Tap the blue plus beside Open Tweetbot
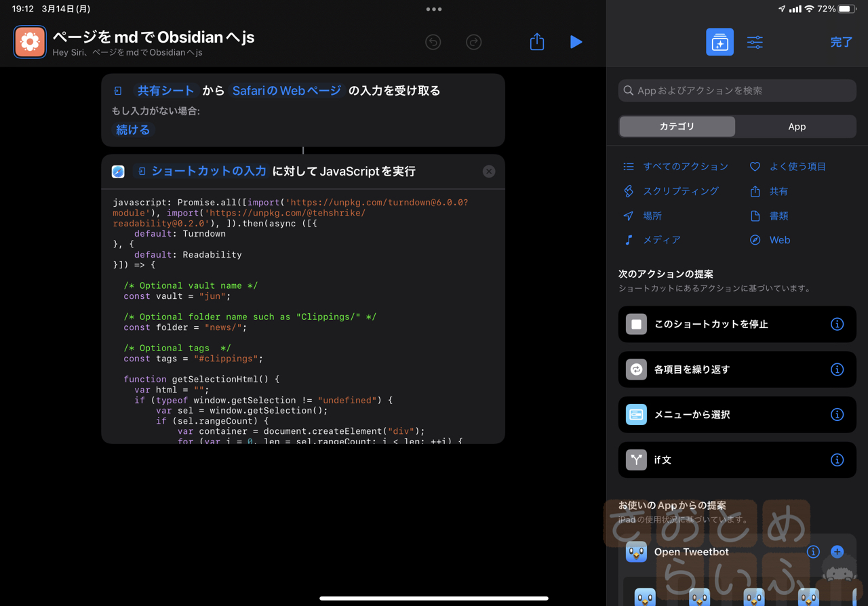 coord(837,552)
